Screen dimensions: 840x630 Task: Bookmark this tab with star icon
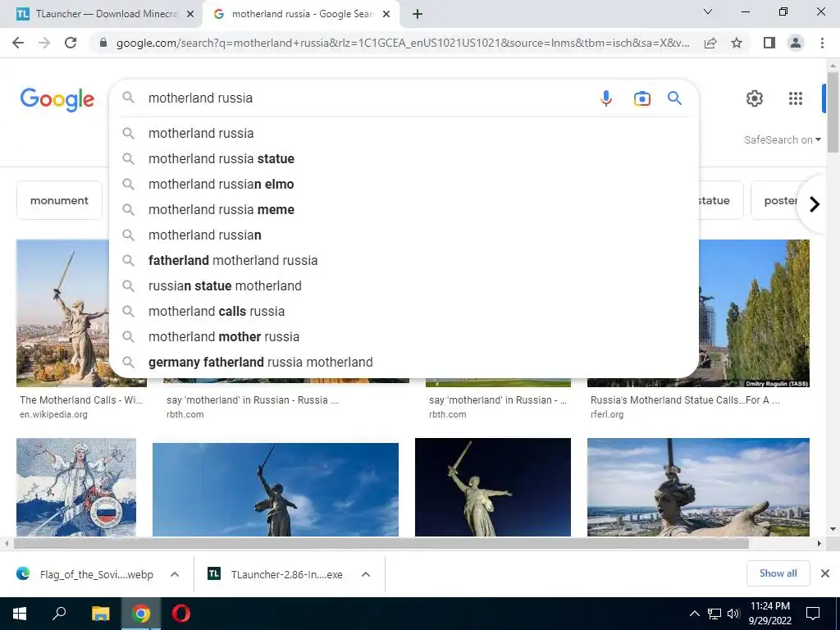pos(737,43)
